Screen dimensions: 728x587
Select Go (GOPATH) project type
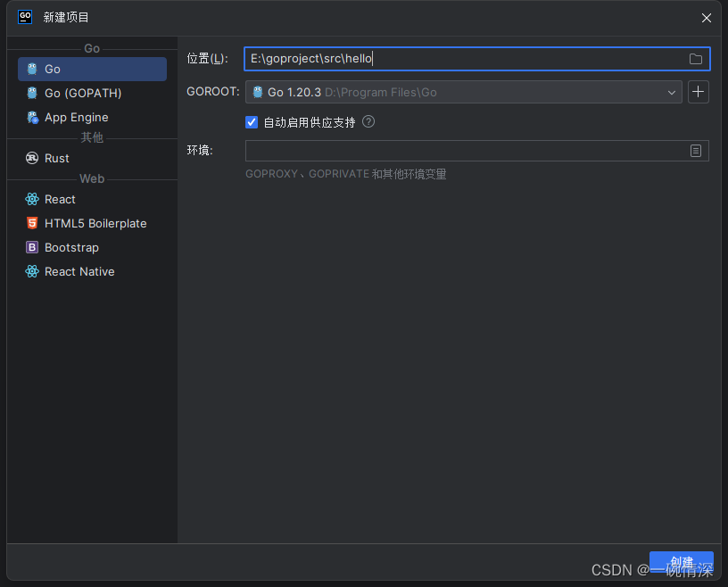click(92, 94)
